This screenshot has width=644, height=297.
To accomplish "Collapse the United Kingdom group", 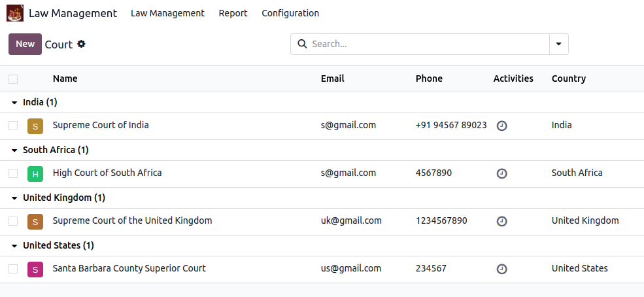I will pos(14,198).
